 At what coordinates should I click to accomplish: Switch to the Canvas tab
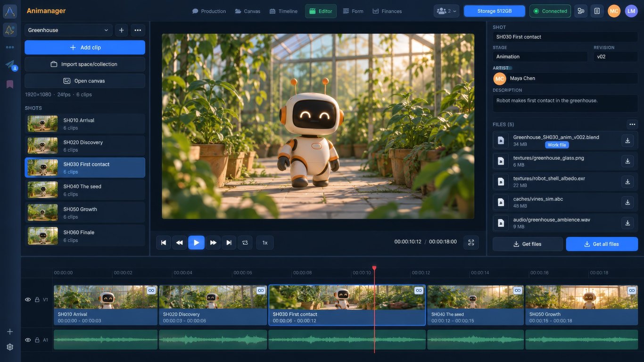(x=248, y=11)
